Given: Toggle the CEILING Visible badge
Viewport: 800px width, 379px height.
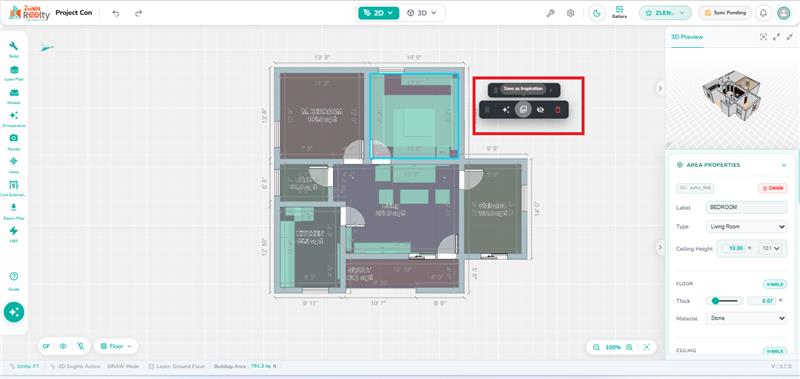Looking at the screenshot, I should pyautogui.click(x=774, y=351).
